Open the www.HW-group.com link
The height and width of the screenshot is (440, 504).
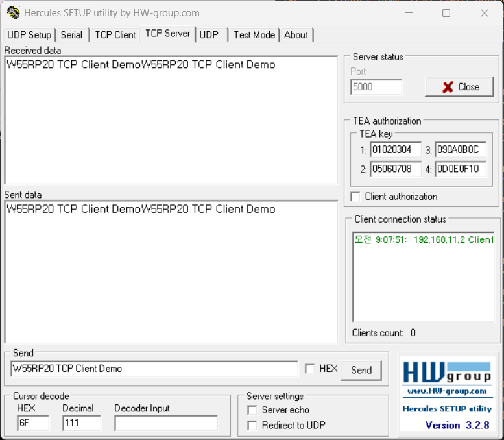[446, 391]
